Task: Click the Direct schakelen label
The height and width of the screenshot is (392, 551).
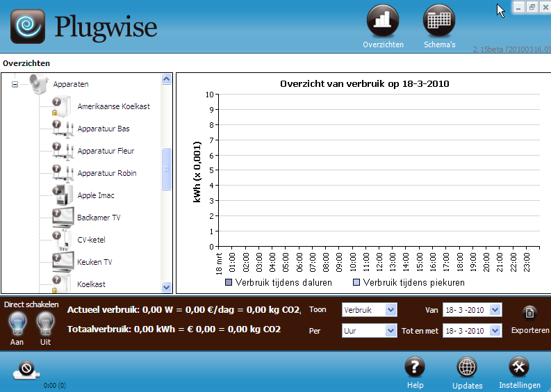Action: pos(31,304)
